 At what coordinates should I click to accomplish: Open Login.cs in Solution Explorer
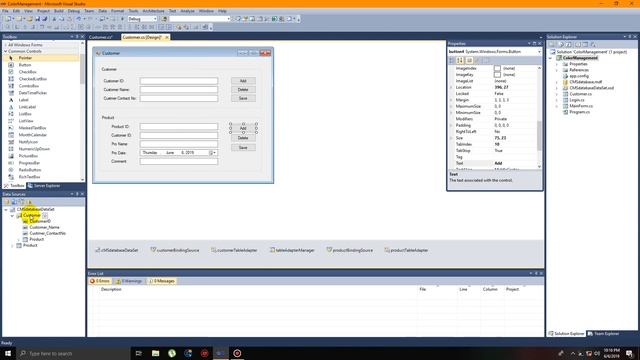576,100
